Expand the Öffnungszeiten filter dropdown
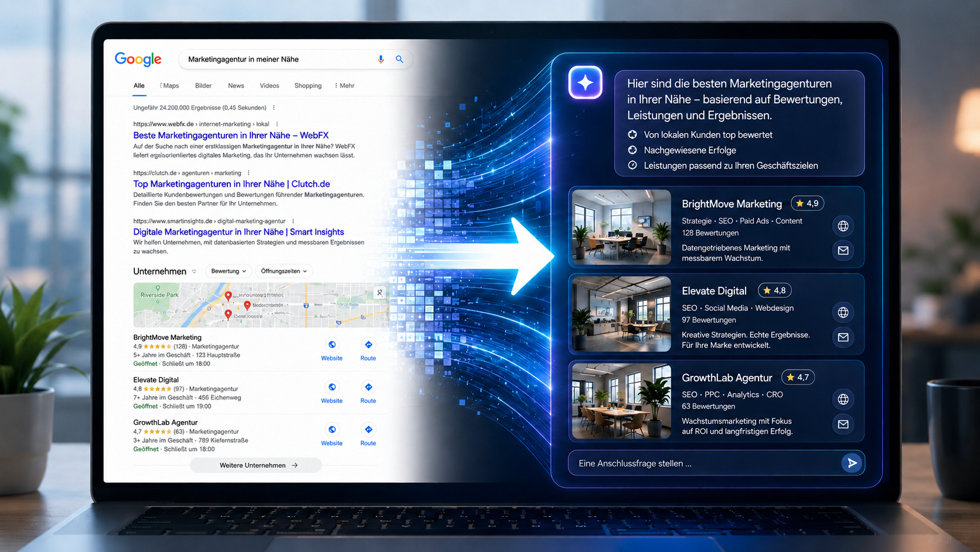The width and height of the screenshot is (980, 552). coord(284,271)
